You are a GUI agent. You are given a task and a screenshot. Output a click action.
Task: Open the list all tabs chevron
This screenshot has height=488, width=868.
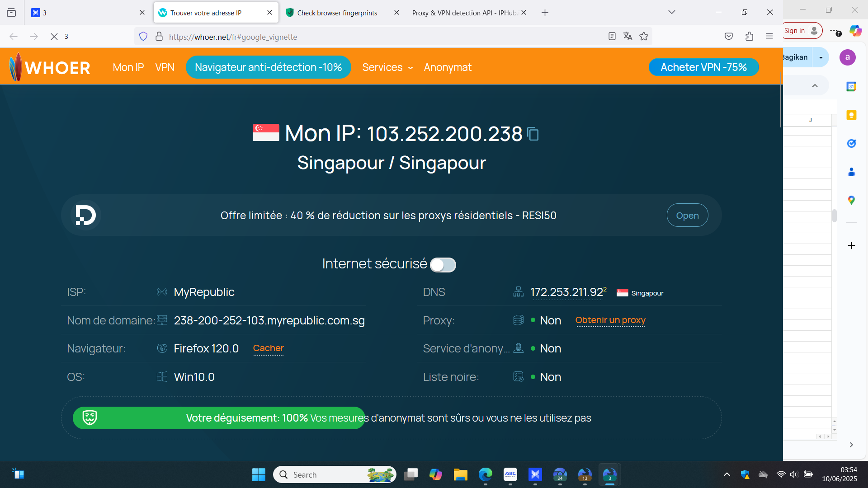pos(671,12)
